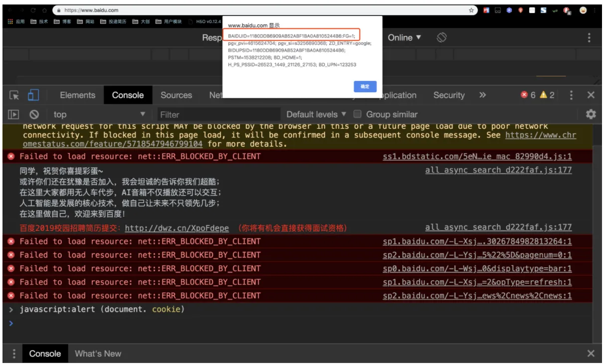Screen dimensions: 606x364
Task: Click the blue hexagon extension icon
Action: (509, 10)
